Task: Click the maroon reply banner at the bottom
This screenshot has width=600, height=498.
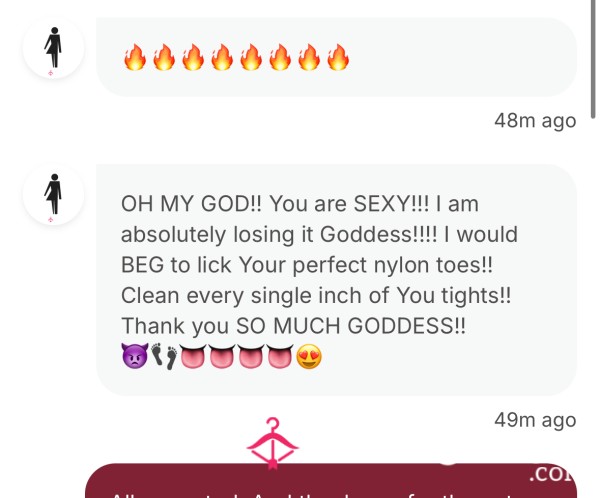Action: (x=331, y=480)
